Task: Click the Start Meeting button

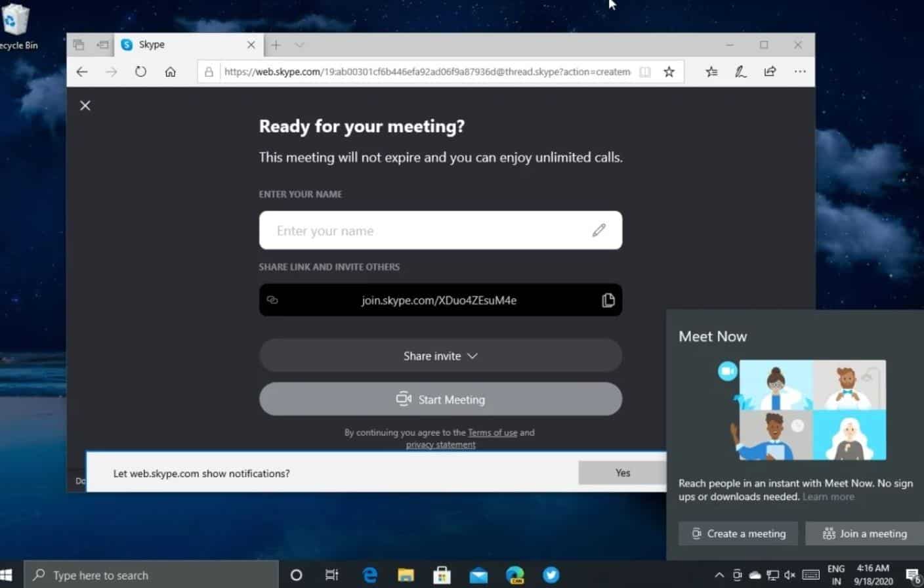Action: point(440,399)
